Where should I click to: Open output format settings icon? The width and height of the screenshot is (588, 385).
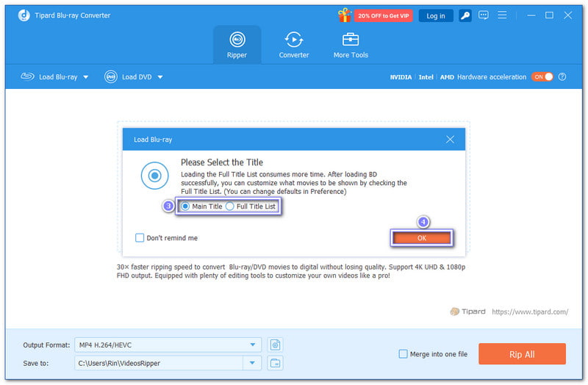coord(276,345)
